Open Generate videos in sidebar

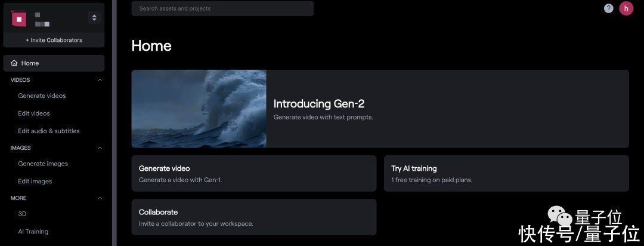42,96
